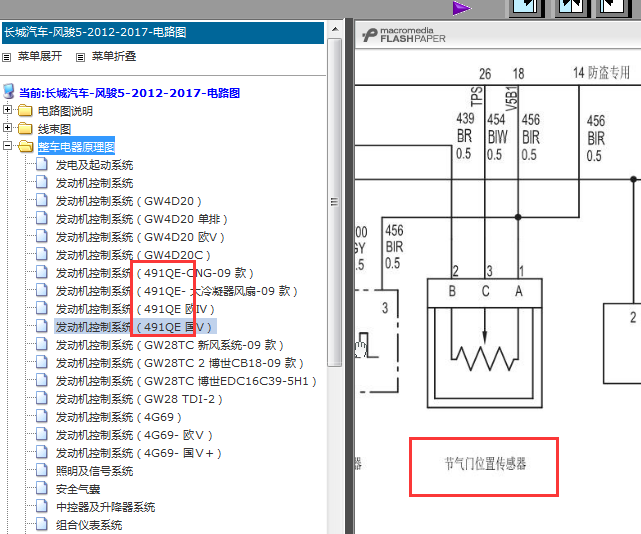The image size is (641, 534).
Task: Open 发动机控制系统 (4G69- 国V+) document
Action: [x=139, y=453]
